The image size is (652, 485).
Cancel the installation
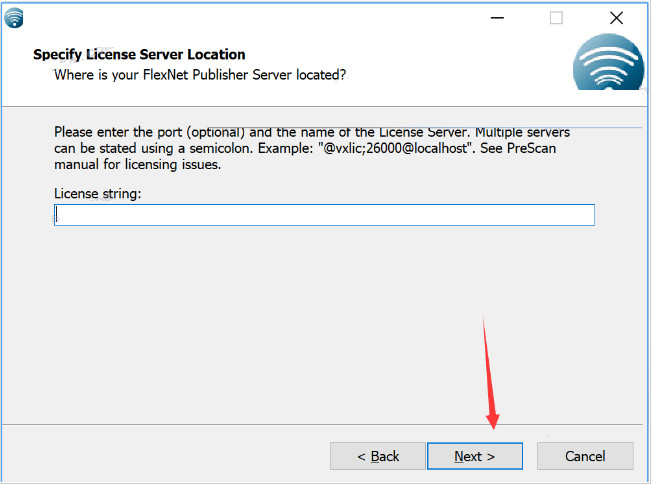585,456
